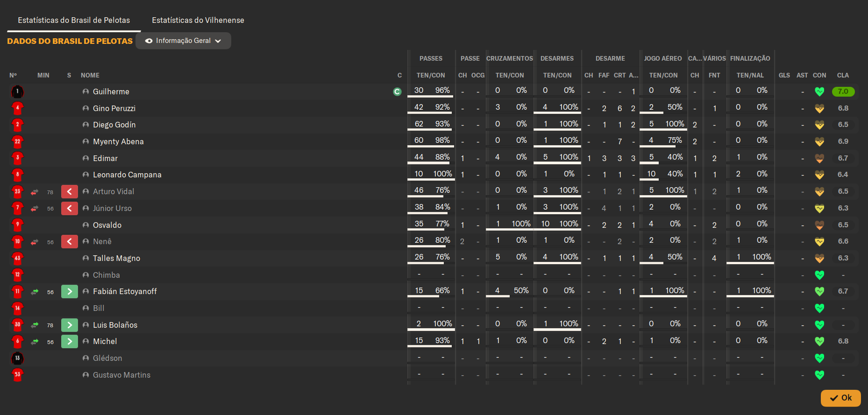Click Myenty Abena's number 22 shirt icon
The height and width of the screenshot is (415, 868).
(17, 141)
